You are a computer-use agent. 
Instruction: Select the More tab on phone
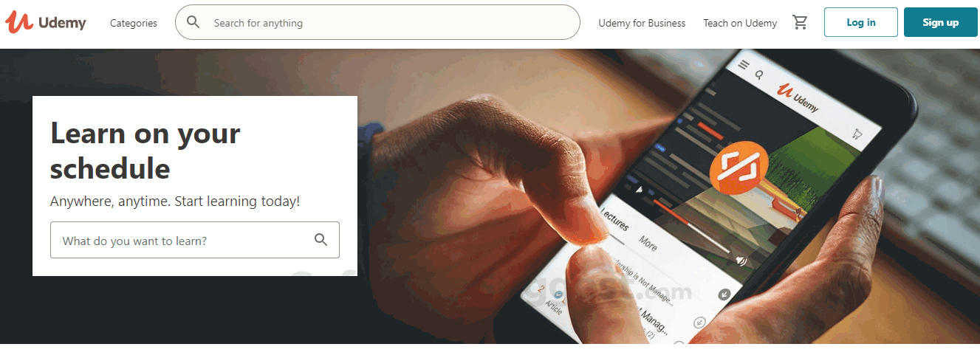pos(648,243)
